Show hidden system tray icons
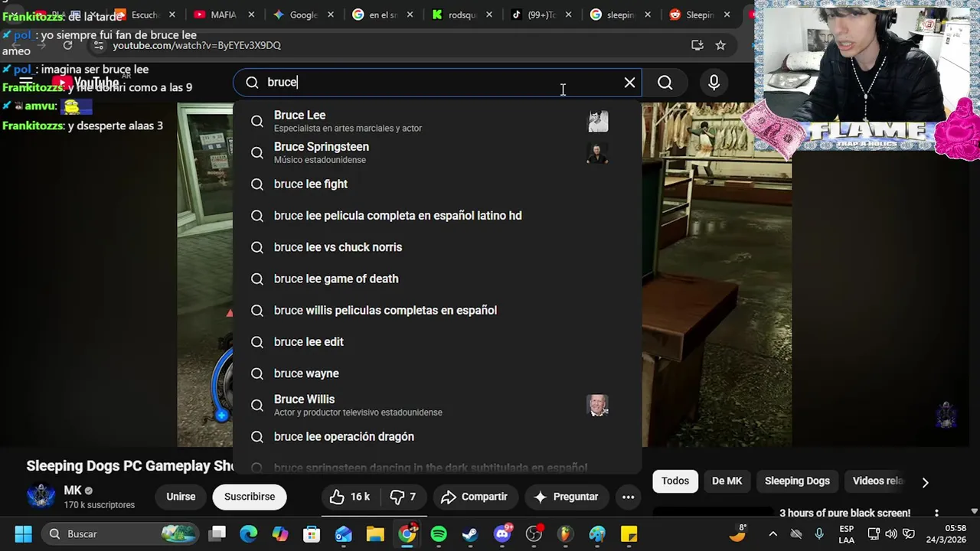This screenshot has width=980, height=551. pyautogui.click(x=773, y=534)
